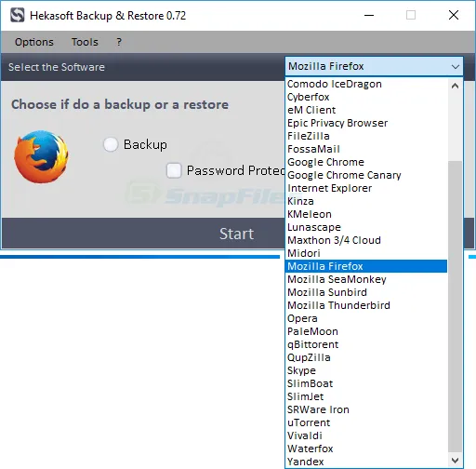The width and height of the screenshot is (476, 469).
Task: Choose FossaMail from the list
Action: point(366,149)
